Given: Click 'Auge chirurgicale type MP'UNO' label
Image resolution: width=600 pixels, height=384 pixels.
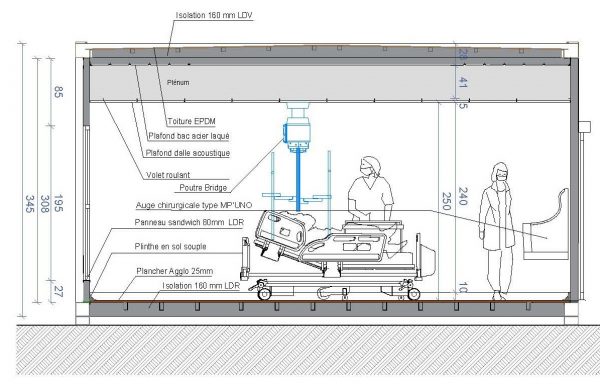Looking at the screenshot, I should (194, 205).
